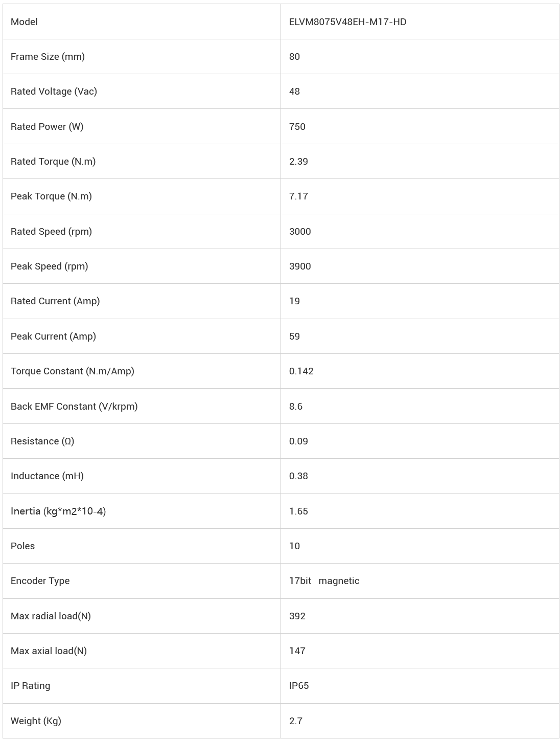Click the Inertia value 1.65
This screenshot has height=740, width=560.
[x=298, y=511]
